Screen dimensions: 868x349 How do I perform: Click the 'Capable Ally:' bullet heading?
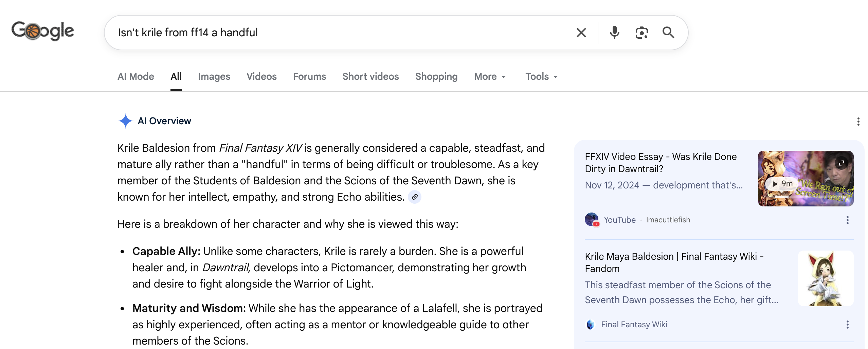click(x=166, y=251)
